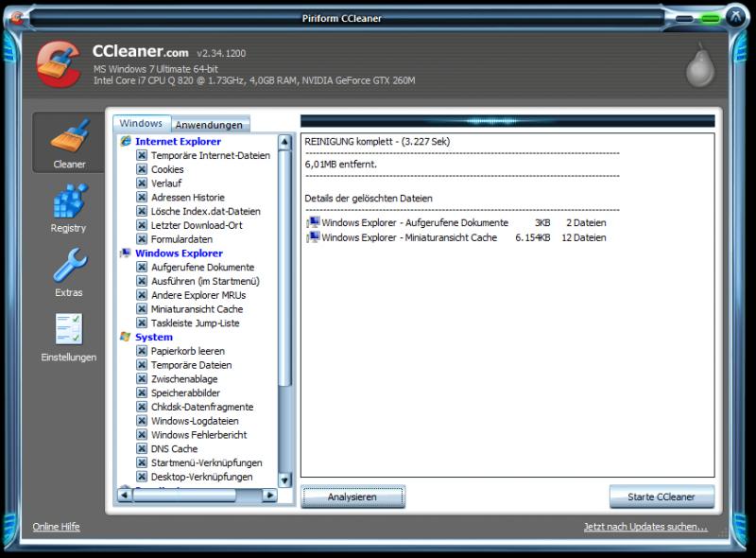
Task: Click the Starte CCleaner button
Action: [x=661, y=497]
